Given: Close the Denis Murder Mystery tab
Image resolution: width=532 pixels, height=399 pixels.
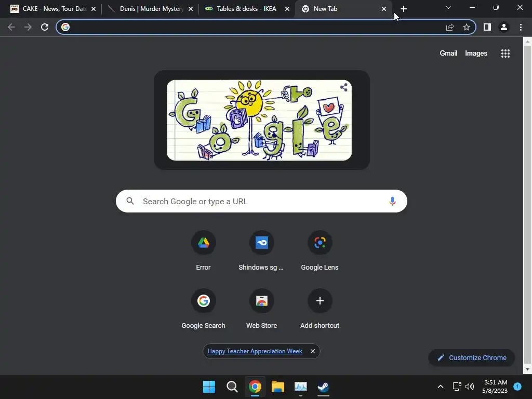Looking at the screenshot, I should click(x=191, y=9).
